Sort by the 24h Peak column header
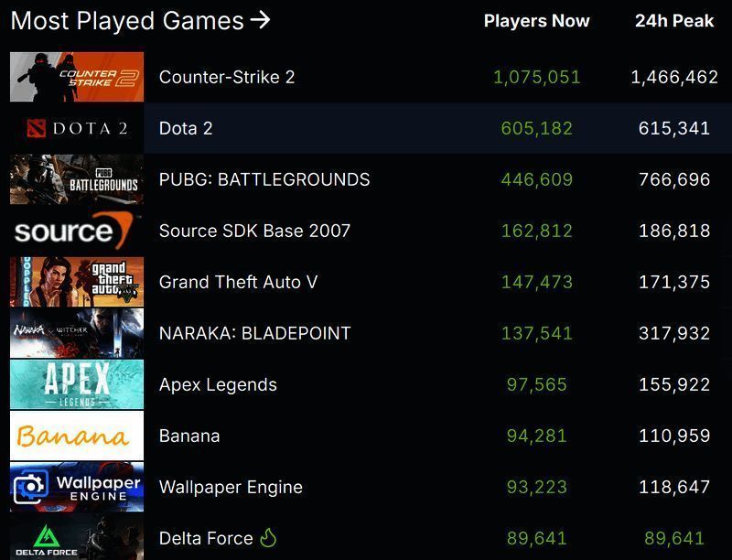Viewport: 732px width, 560px height. point(674,20)
